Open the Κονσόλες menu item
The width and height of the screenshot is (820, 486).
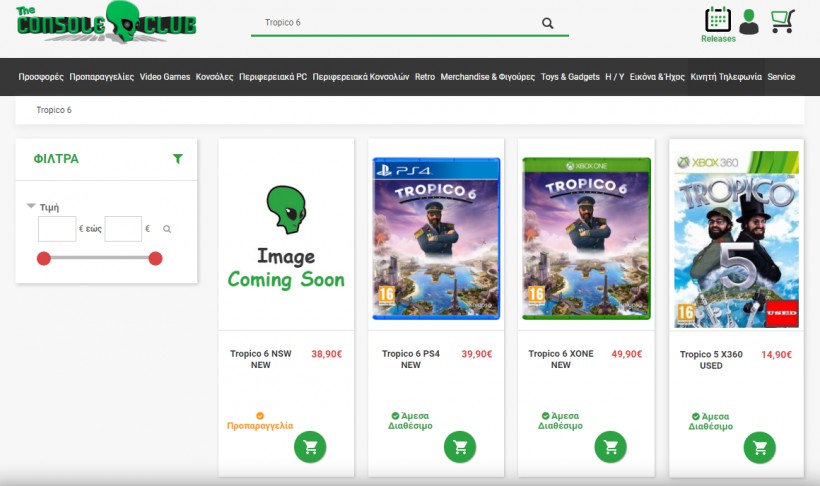214,77
